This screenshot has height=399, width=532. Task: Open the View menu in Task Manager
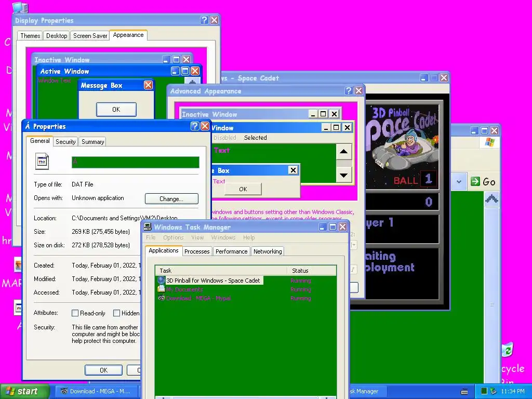tap(197, 237)
